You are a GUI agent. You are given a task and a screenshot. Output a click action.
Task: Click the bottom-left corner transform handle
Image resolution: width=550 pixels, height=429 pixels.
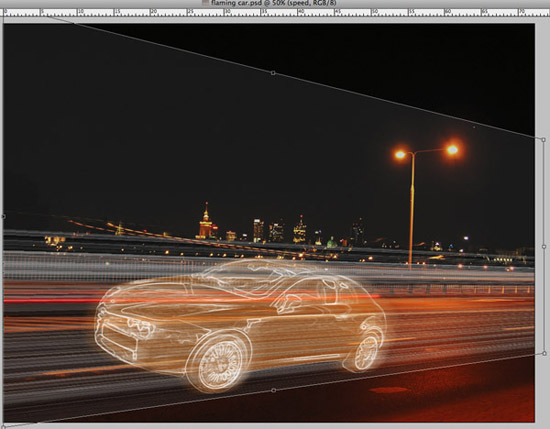point(3,427)
